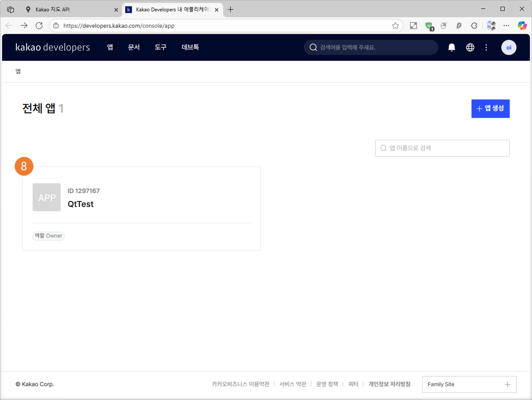This screenshot has height=400, width=532.
Task: Open the 앱 menu in header
Action: click(110, 47)
